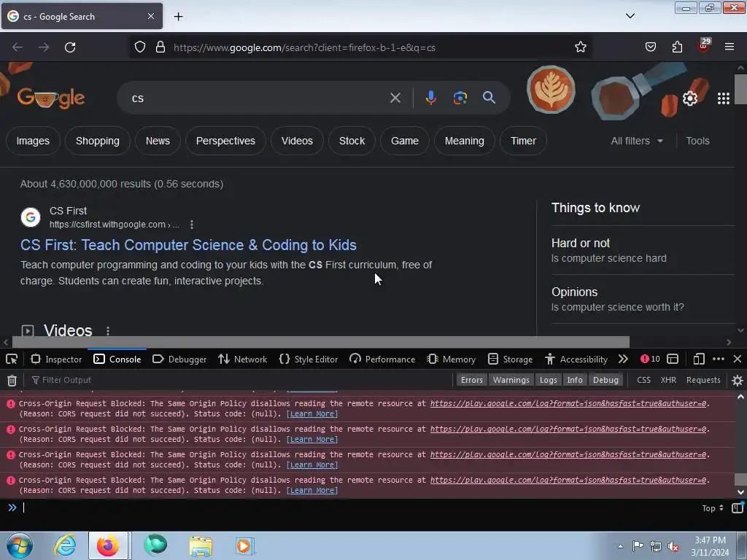
Task: Click the address bar URL
Action: pos(304,47)
